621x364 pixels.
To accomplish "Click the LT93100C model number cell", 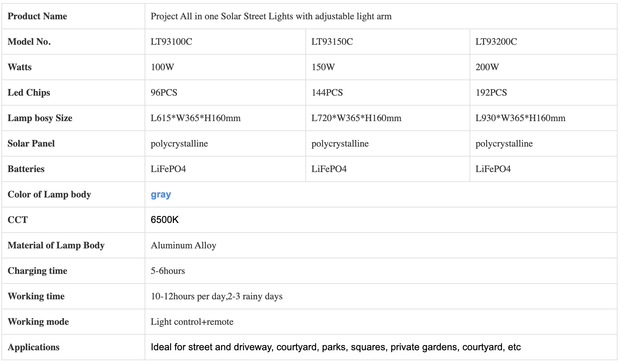I will pyautogui.click(x=171, y=42).
